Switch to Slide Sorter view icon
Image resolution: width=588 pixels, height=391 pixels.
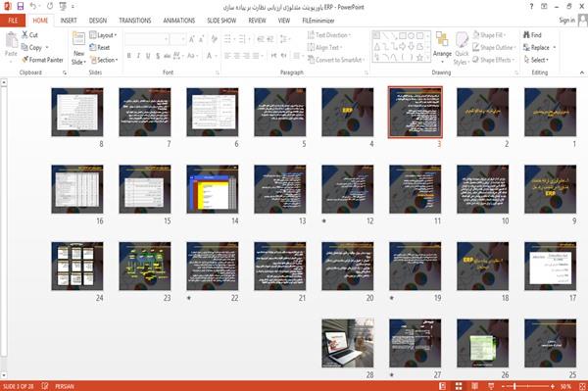[x=459, y=386]
